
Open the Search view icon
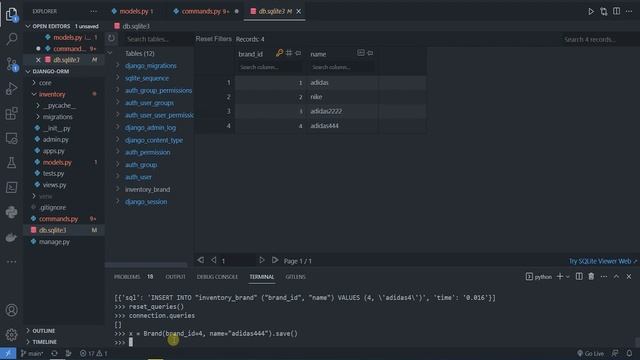coord(11,39)
